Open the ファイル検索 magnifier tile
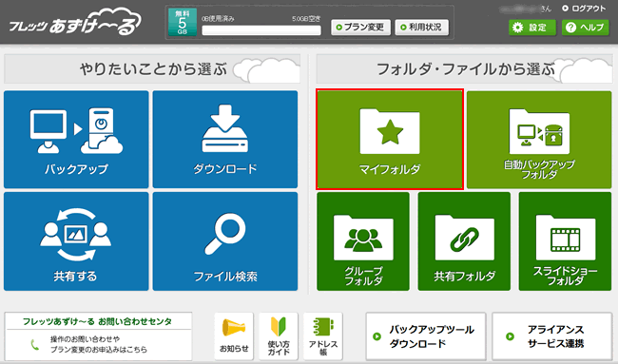 pyautogui.click(x=225, y=241)
